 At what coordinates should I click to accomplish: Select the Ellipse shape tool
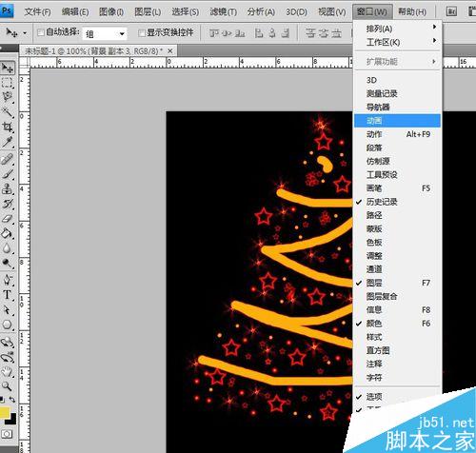(7, 325)
